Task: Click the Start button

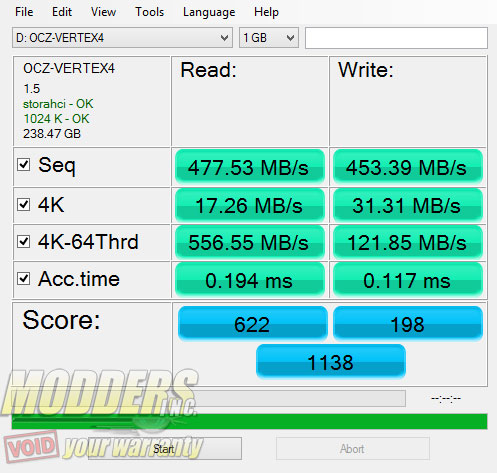Action: pyautogui.click(x=165, y=449)
